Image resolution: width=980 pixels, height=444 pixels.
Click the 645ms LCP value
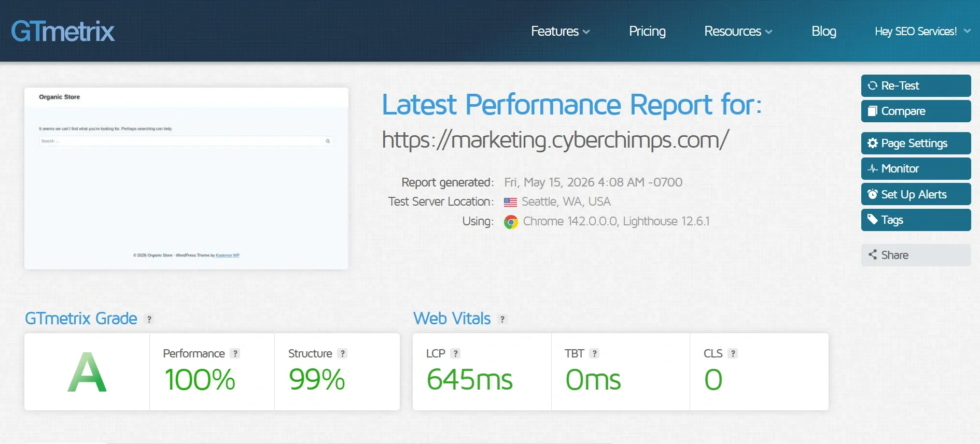tap(470, 380)
